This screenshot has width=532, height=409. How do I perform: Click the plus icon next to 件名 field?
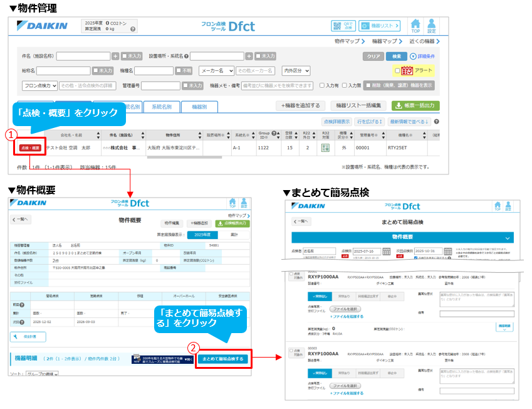pyautogui.click(x=115, y=56)
